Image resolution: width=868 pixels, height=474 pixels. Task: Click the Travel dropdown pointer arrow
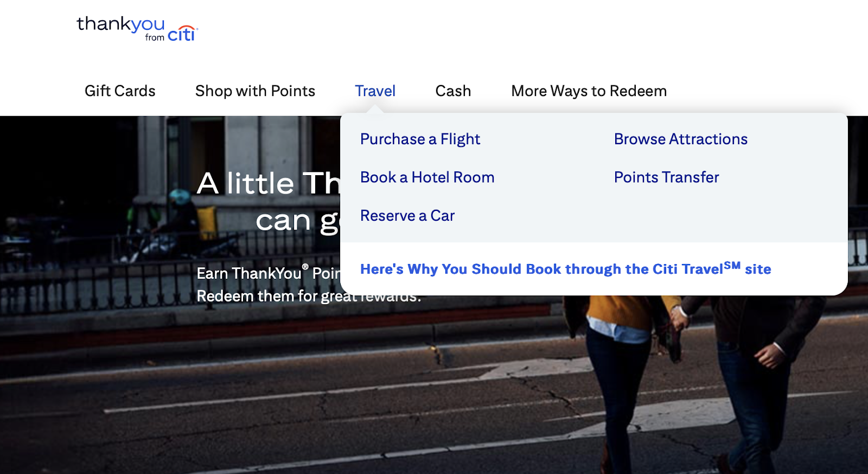pyautogui.click(x=375, y=109)
